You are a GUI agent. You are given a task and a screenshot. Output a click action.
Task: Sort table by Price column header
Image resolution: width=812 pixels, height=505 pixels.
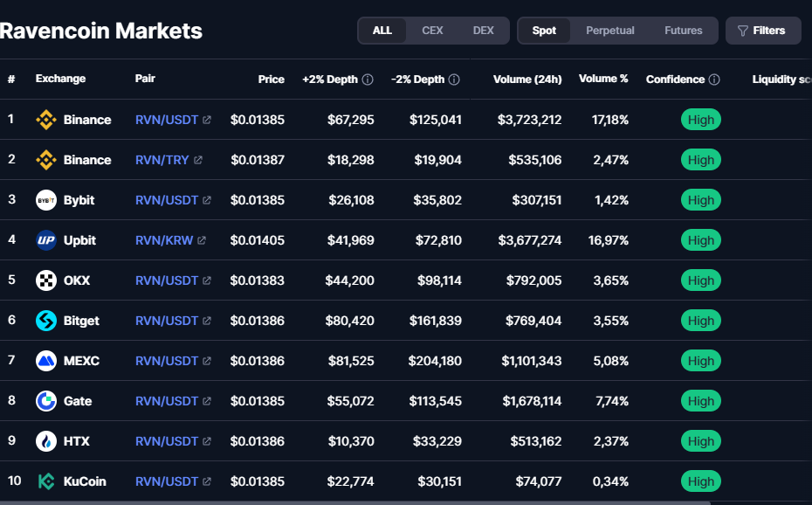click(272, 80)
